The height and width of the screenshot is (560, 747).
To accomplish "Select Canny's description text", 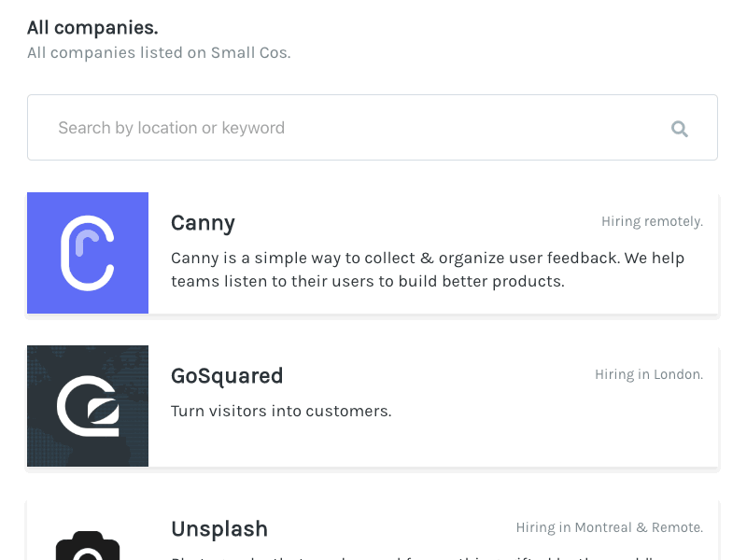I will [428, 269].
